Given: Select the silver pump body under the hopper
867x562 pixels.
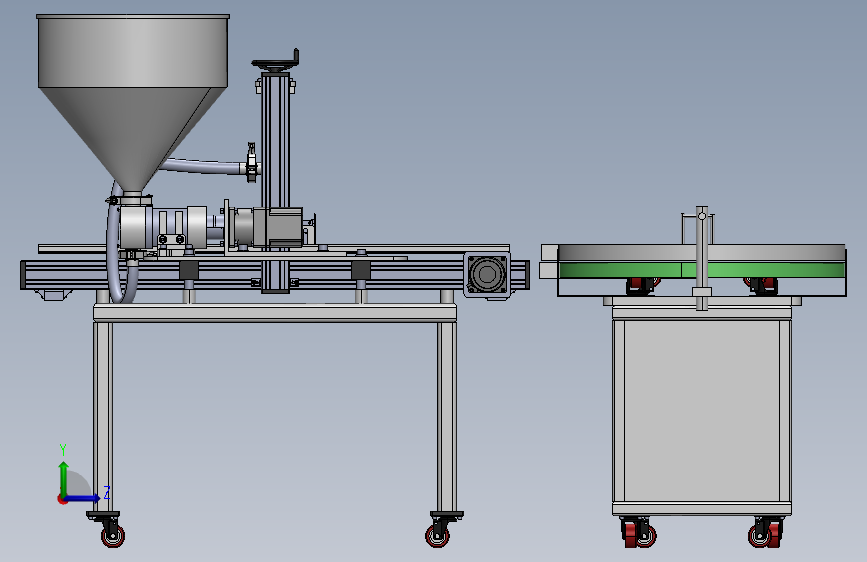Looking at the screenshot, I should pos(135,227).
